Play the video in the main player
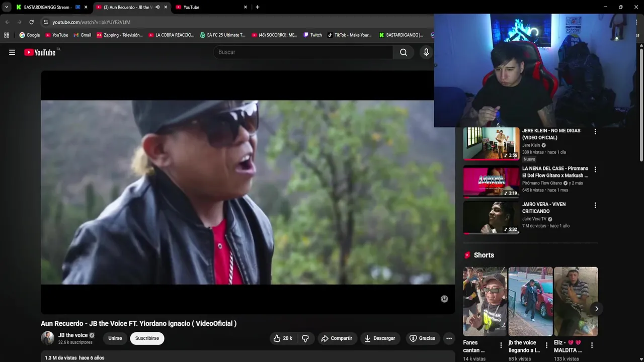This screenshot has height=362, width=644. [248, 193]
